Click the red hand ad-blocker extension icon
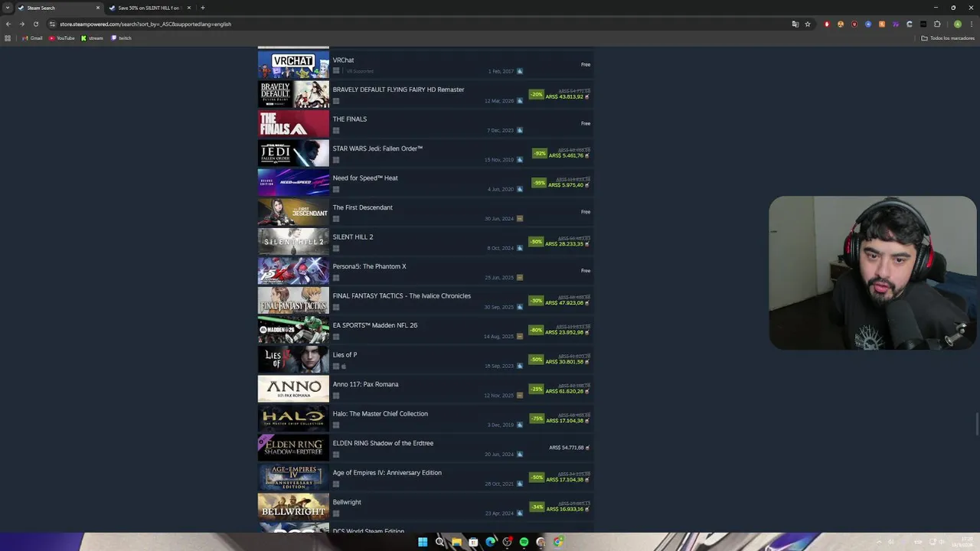This screenshot has width=980, height=551. [x=827, y=24]
